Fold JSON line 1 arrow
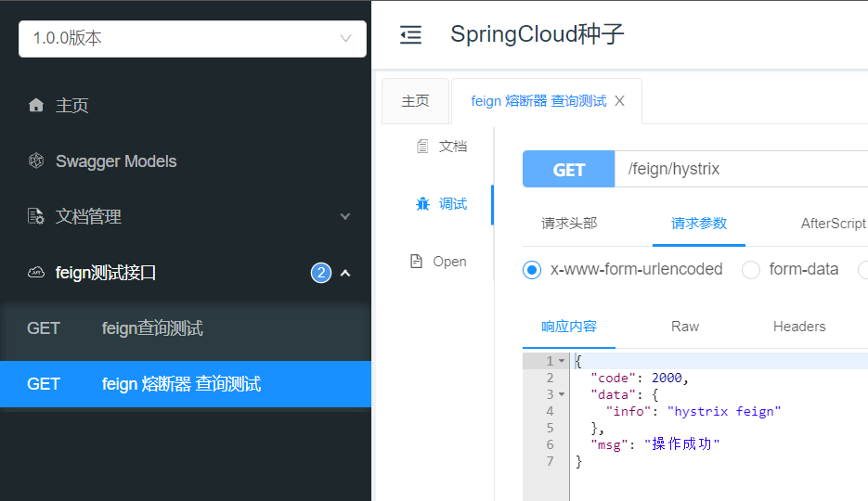The image size is (868, 501). [562, 361]
